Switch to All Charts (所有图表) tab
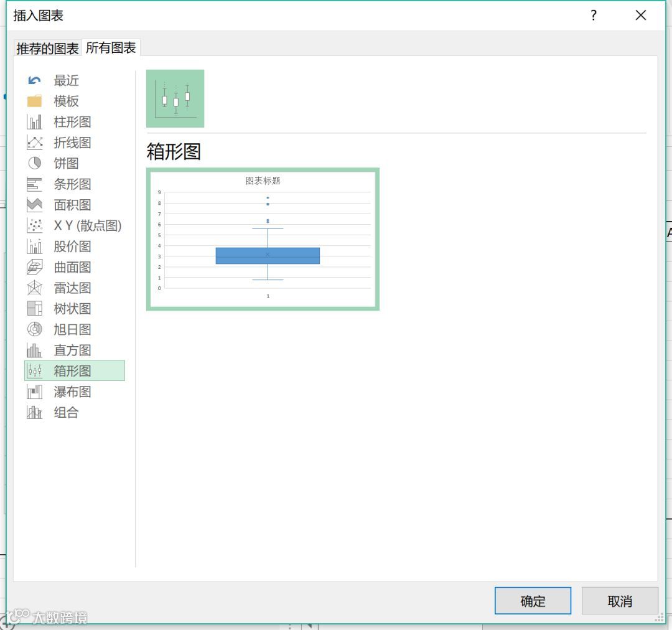 point(111,47)
